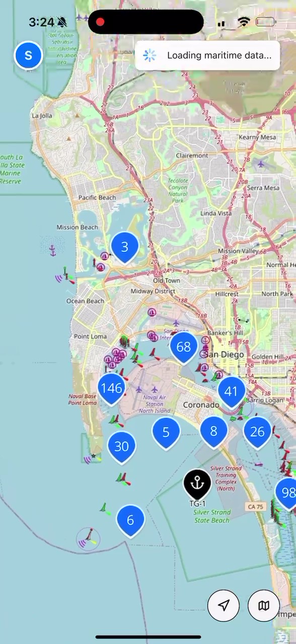Tap the battery status icon
This screenshot has height=644, width=296.
[x=266, y=22]
